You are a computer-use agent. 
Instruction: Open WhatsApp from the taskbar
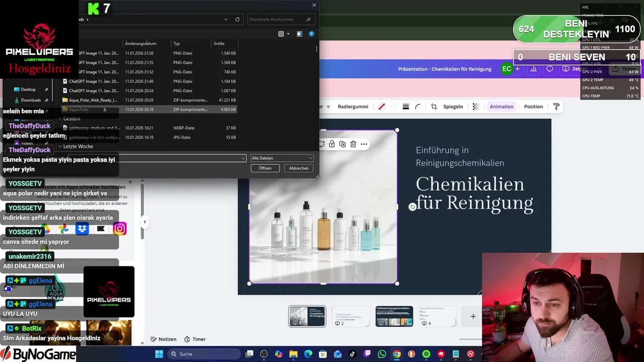382,354
